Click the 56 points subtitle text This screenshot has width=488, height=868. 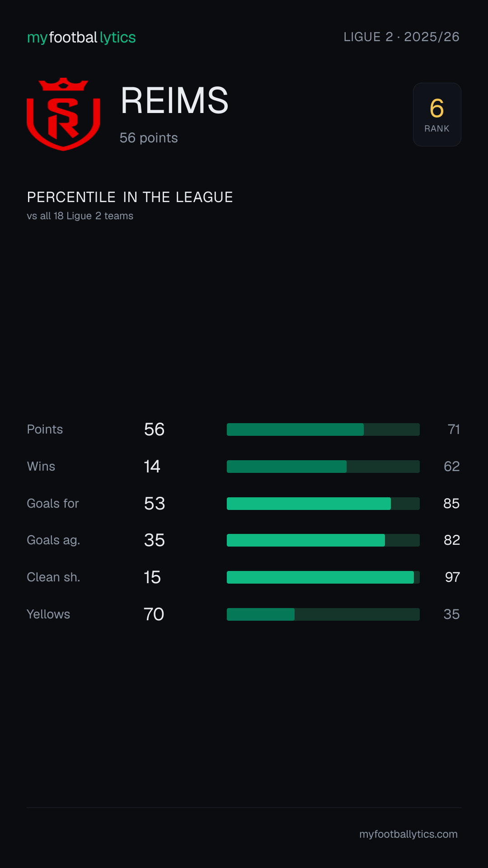[x=149, y=138]
